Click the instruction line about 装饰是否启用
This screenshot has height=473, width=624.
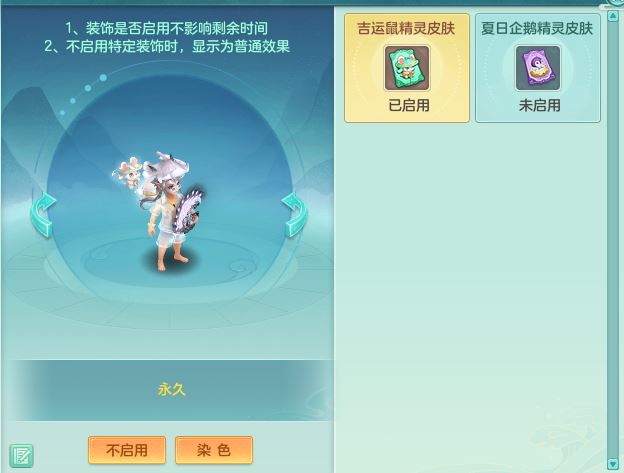pos(166,28)
